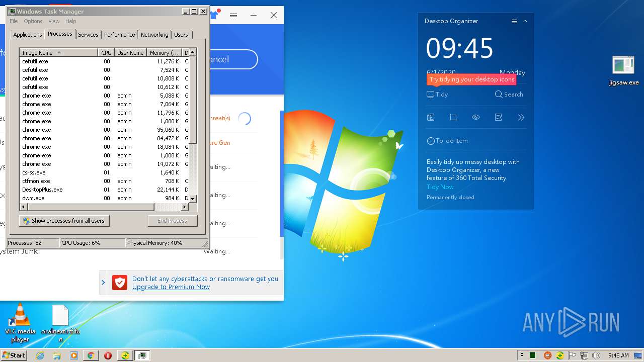Sort processes by Memory column header
The image size is (644, 362).
tap(164, 53)
